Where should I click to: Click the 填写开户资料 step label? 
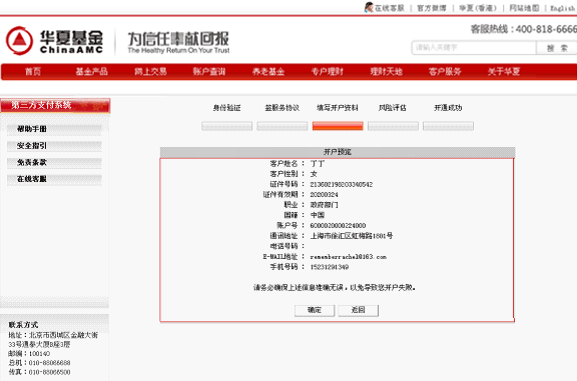coord(337,108)
